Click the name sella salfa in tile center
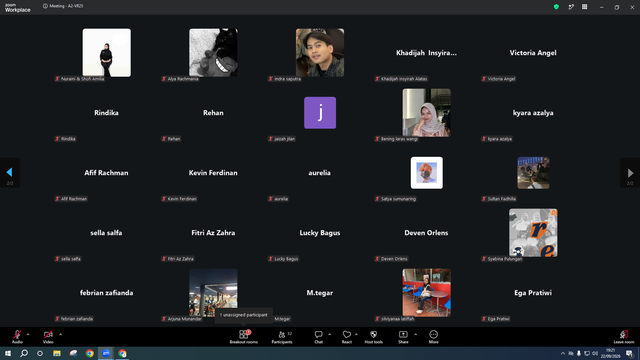Viewport: 640px width, 360px height. [107, 233]
